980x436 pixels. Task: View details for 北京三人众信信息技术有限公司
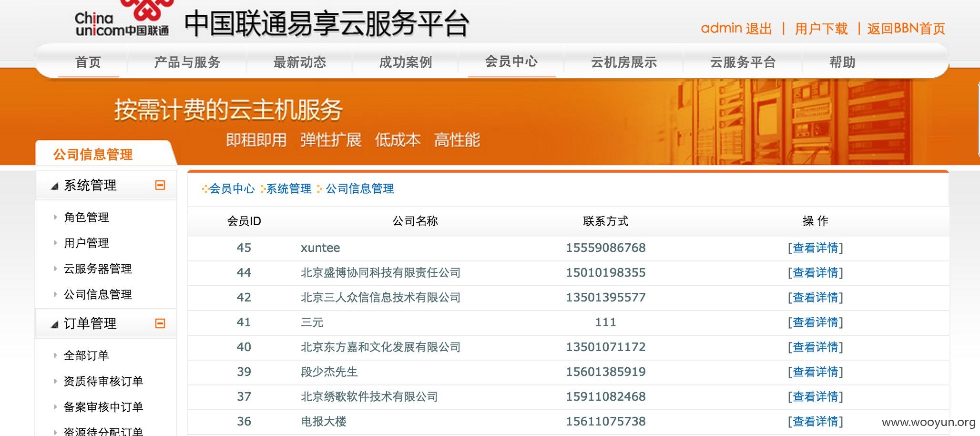coord(816,298)
